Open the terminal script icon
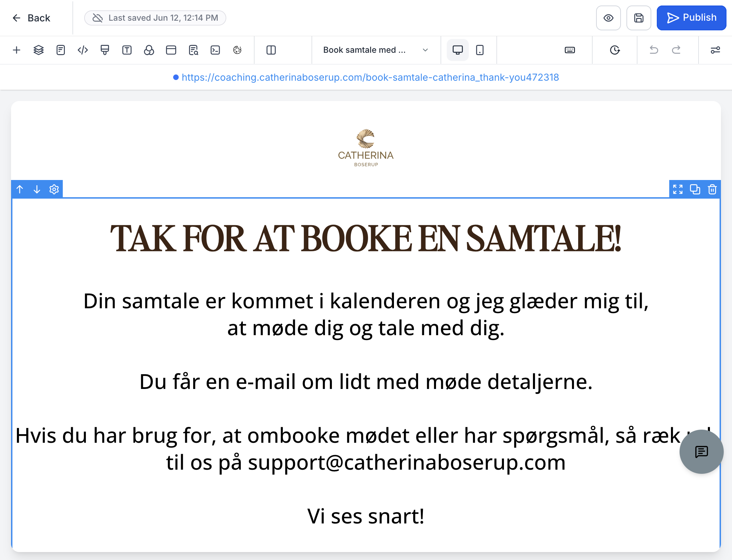The image size is (732, 560). pos(215,50)
